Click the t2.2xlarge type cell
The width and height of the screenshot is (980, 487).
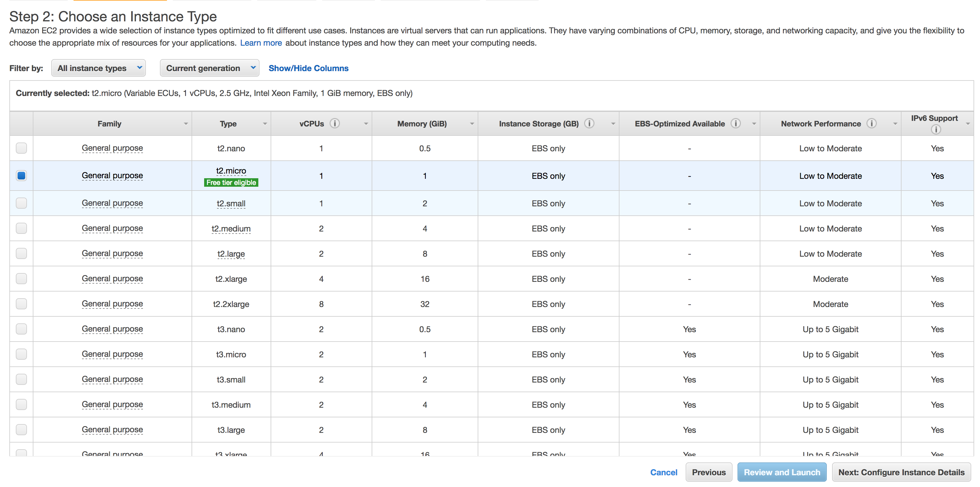click(x=231, y=304)
